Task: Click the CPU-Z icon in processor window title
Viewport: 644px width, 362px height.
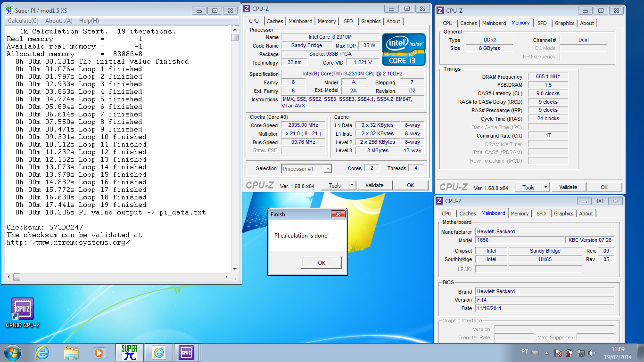Action: click(248, 8)
